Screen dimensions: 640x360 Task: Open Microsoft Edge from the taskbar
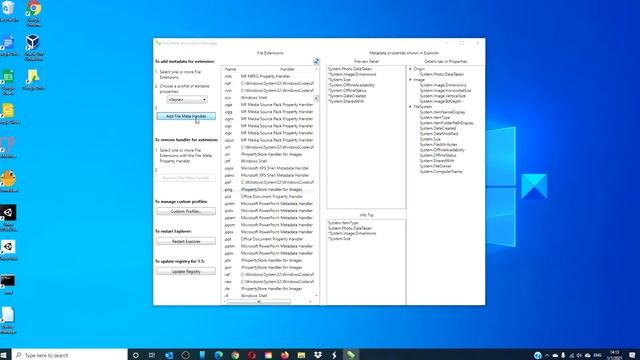(219, 355)
